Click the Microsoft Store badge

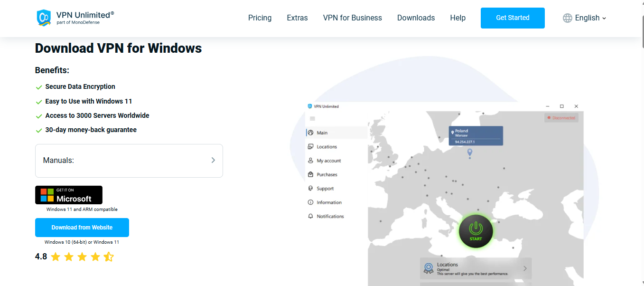click(69, 195)
